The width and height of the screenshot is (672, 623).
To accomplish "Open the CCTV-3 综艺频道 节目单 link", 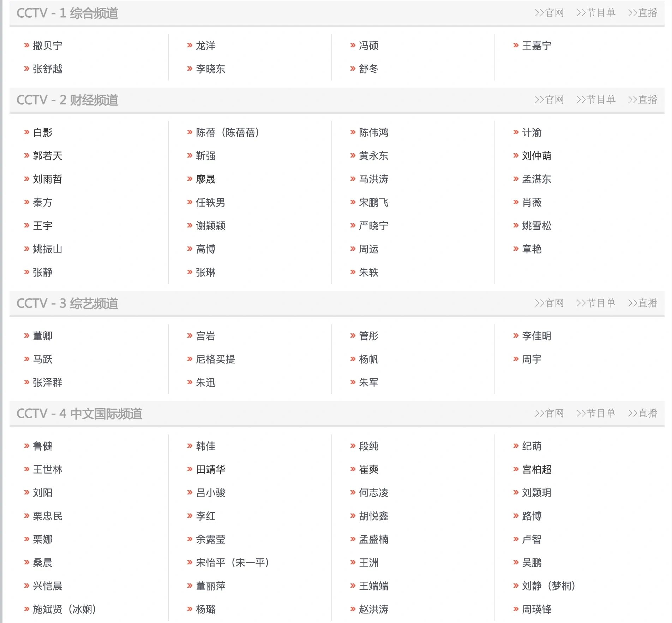I will click(x=596, y=303).
